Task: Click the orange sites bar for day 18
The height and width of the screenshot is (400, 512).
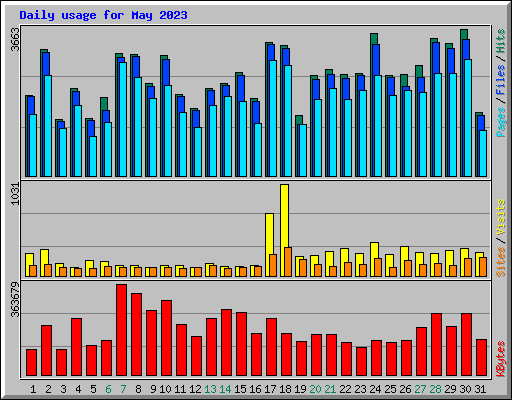Action: [x=288, y=262]
